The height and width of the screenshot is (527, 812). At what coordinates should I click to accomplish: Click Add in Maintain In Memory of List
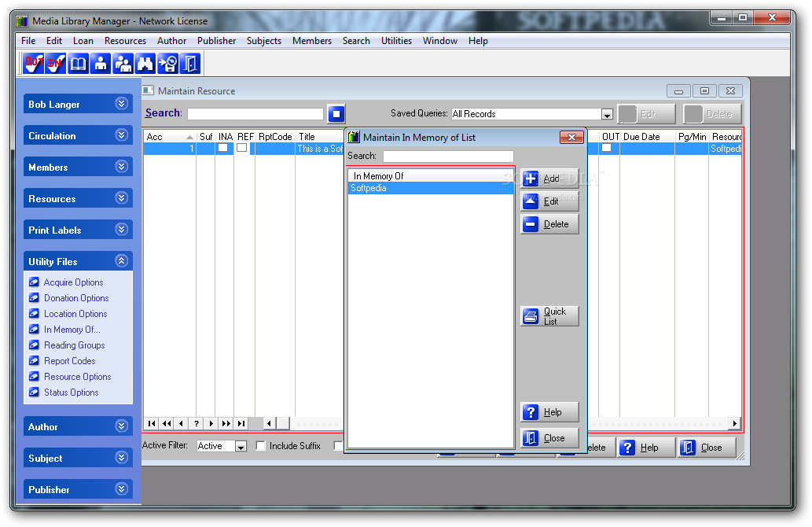pos(549,179)
